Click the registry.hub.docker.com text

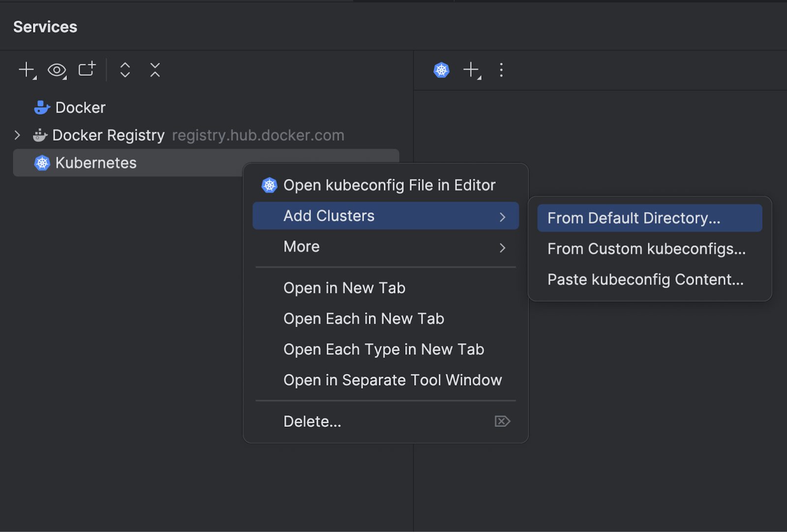258,135
